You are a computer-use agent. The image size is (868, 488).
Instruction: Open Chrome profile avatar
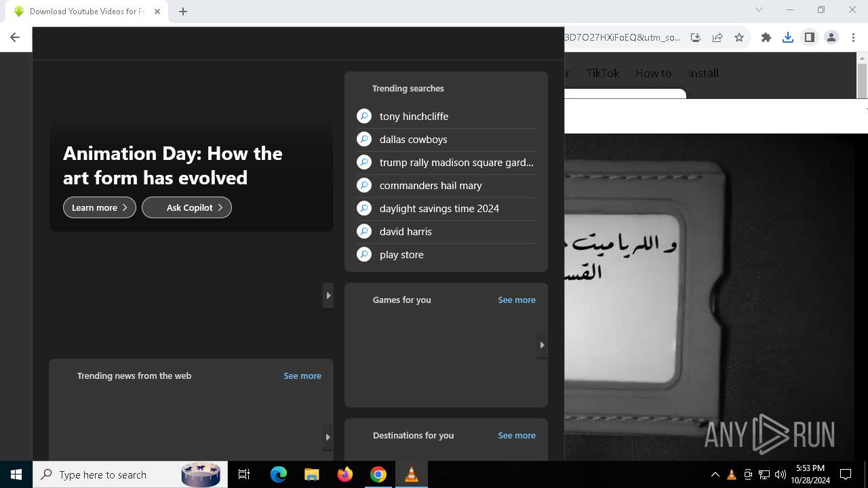[x=831, y=38]
